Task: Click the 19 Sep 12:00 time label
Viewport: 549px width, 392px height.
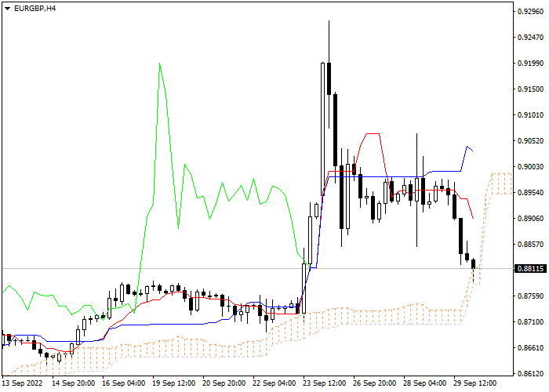Action: pos(173,383)
